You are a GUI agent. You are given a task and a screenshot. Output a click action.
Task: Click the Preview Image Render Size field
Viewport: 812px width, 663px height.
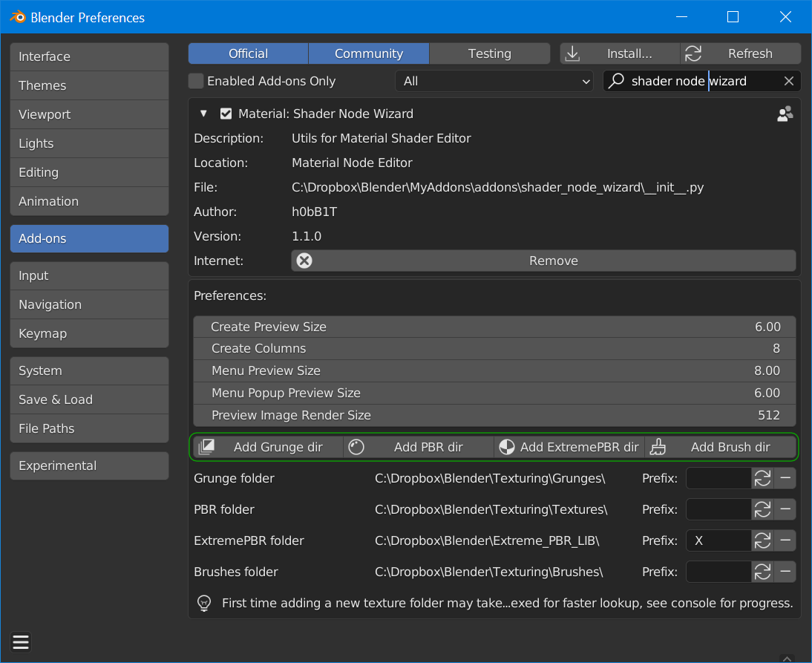click(x=494, y=416)
